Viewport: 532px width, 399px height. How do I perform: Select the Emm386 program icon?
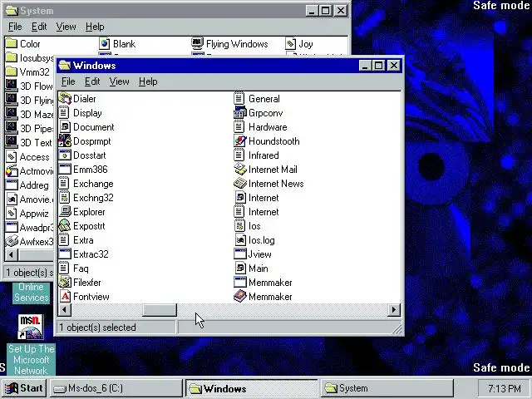pos(65,170)
